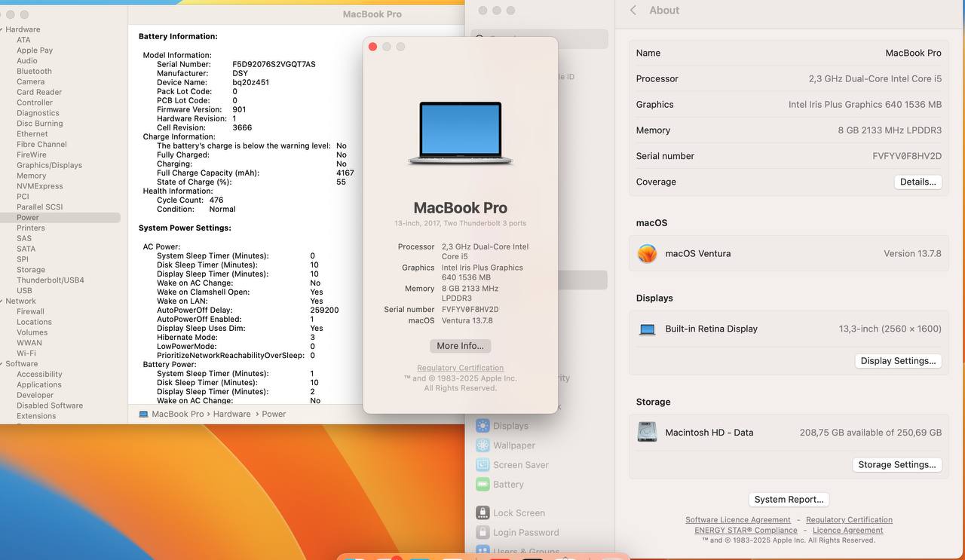Close the About This Mac window

(x=372, y=47)
